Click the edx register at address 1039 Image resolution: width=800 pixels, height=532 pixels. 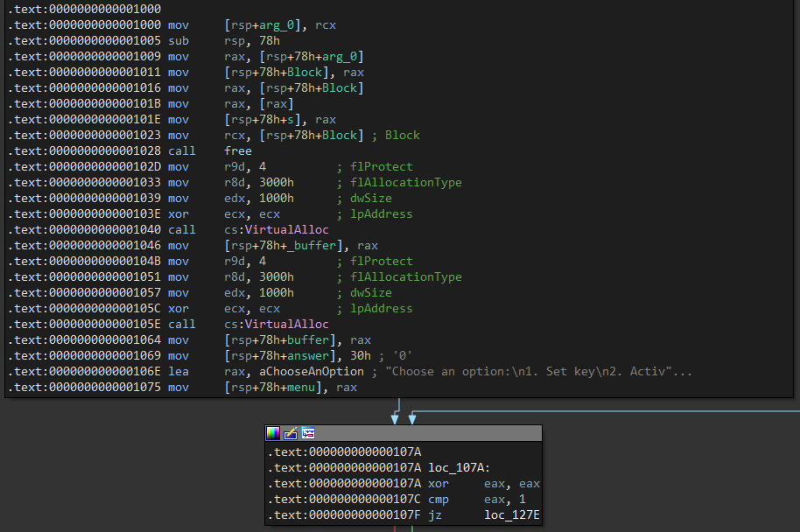point(235,198)
